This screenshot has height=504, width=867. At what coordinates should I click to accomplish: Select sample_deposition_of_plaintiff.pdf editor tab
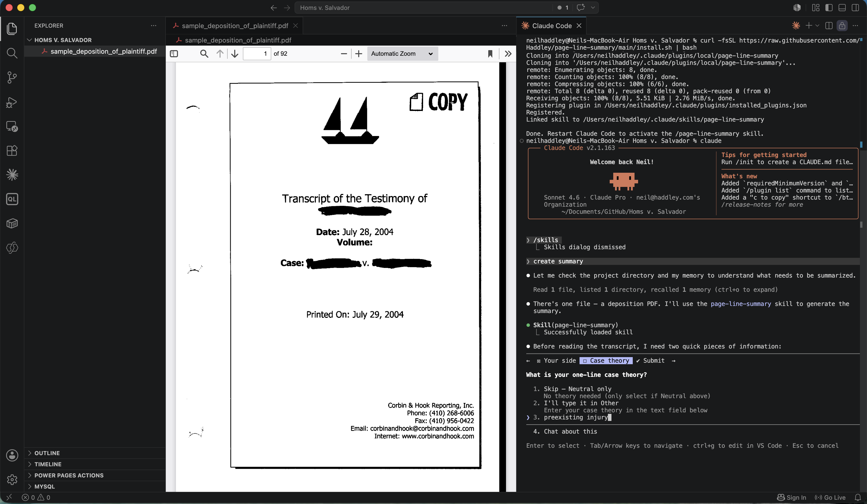[235, 26]
